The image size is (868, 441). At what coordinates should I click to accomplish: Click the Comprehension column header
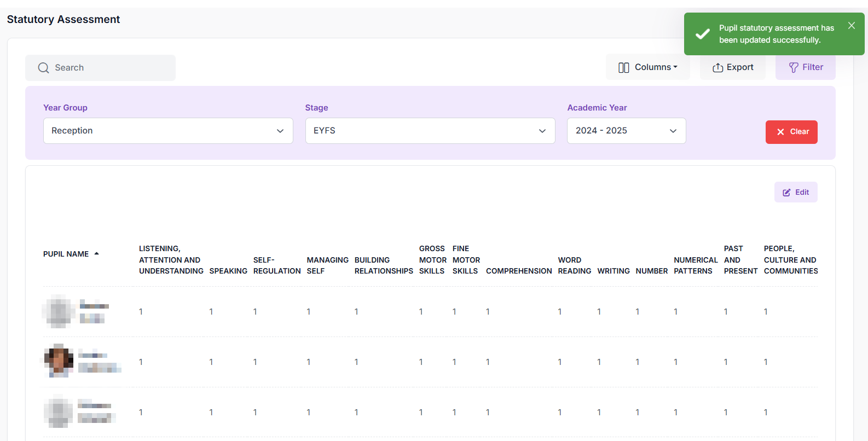(x=518, y=271)
